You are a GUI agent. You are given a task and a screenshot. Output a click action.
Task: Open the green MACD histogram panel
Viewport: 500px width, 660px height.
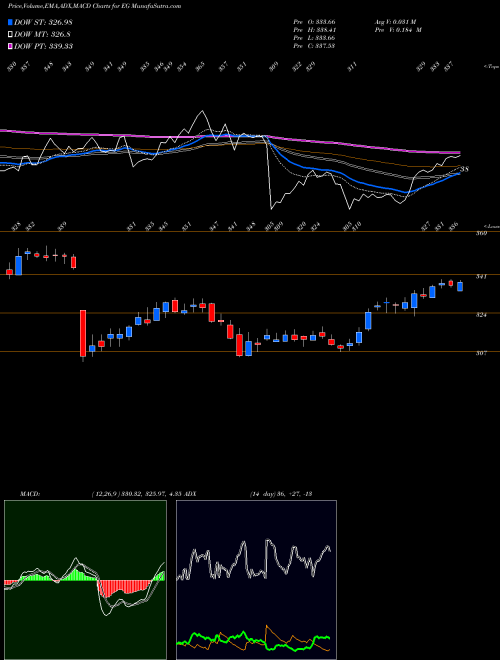click(85, 580)
